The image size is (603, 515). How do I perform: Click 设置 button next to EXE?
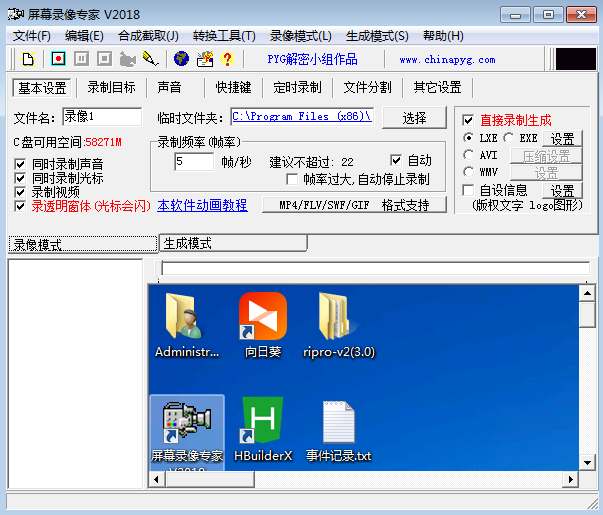[562, 138]
